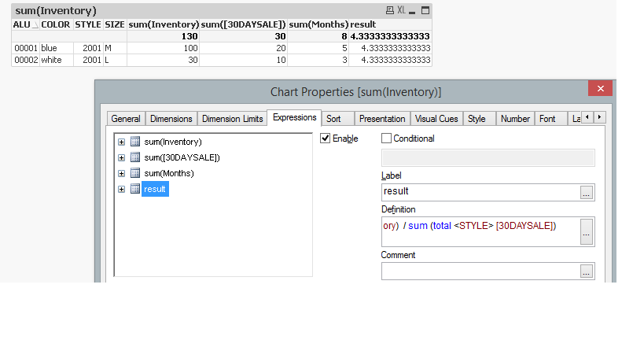Click the 30DAYSALE value 20 cell
This screenshot has height=362, width=644.
pyautogui.click(x=243, y=48)
